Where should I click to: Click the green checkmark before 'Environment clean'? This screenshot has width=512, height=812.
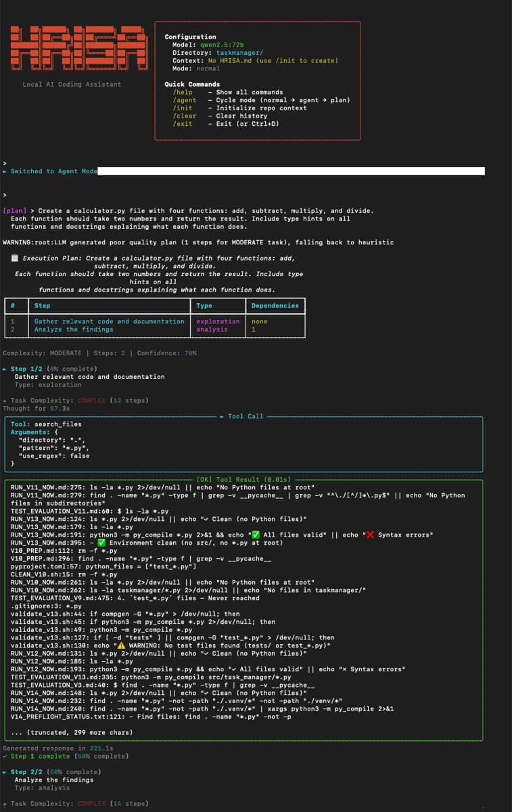pos(101,543)
